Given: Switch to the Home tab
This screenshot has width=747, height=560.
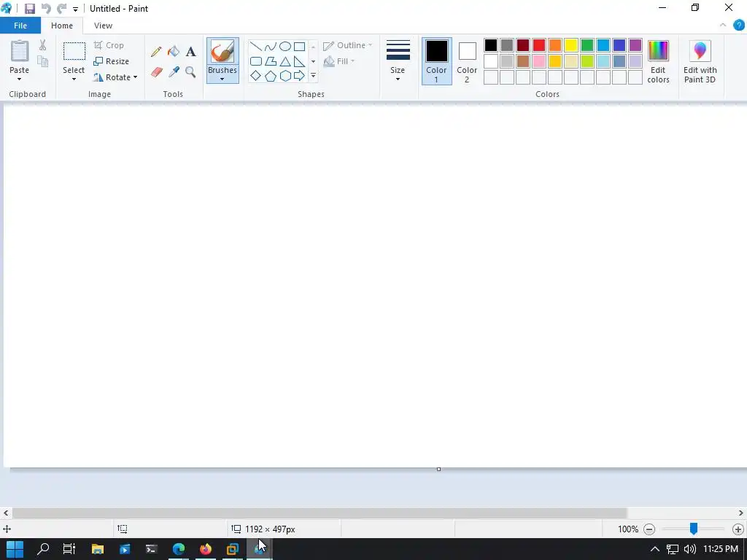Looking at the screenshot, I should (62, 26).
